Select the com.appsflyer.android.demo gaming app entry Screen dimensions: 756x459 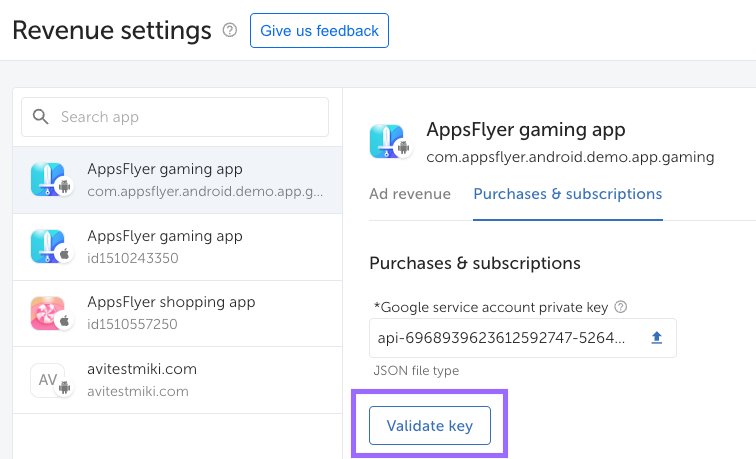tap(205, 179)
